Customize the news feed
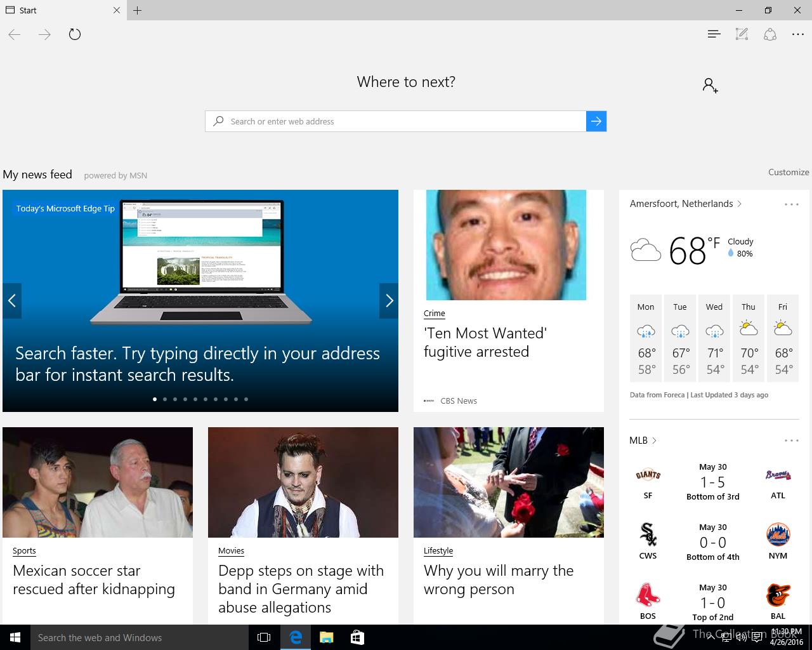Viewport: 812px width, 650px height. pyautogui.click(x=789, y=172)
